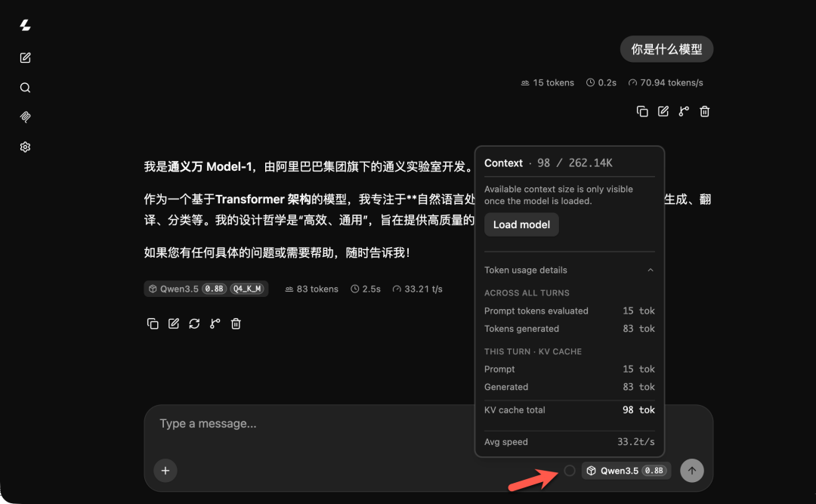This screenshot has height=504, width=816.
Task: Open search from the sidebar
Action: 25,88
